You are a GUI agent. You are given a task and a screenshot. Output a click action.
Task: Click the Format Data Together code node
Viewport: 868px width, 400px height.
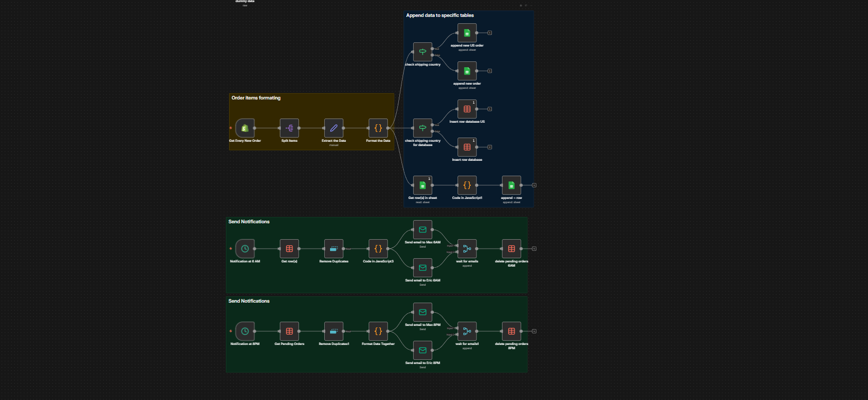378,331
